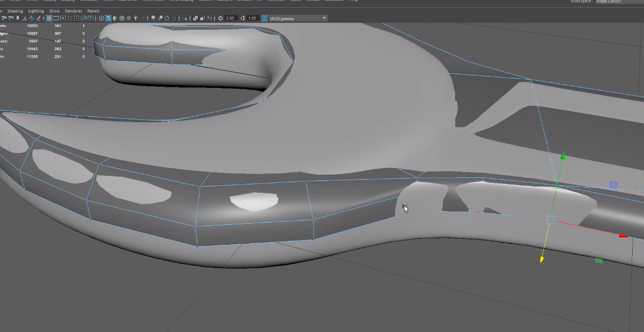The height and width of the screenshot is (332, 644).
Task: Toggle the viewport grid display icon
Action: 49,18
